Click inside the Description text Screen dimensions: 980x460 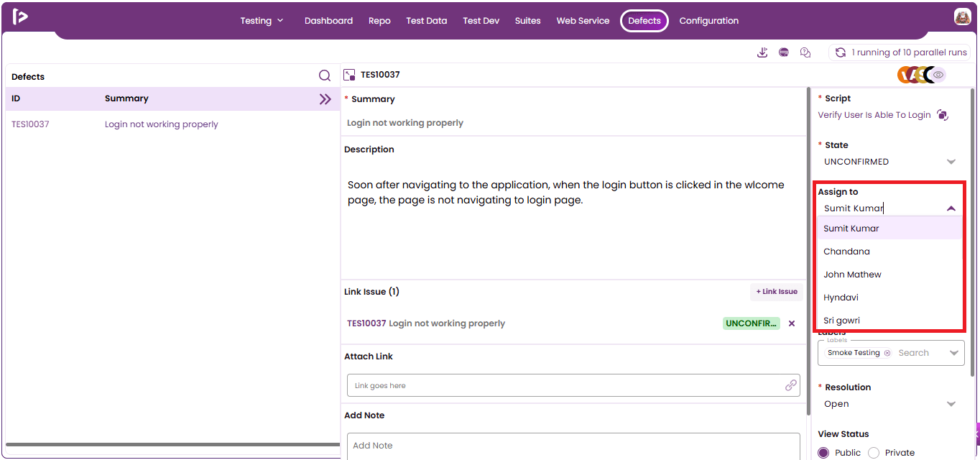coord(565,193)
